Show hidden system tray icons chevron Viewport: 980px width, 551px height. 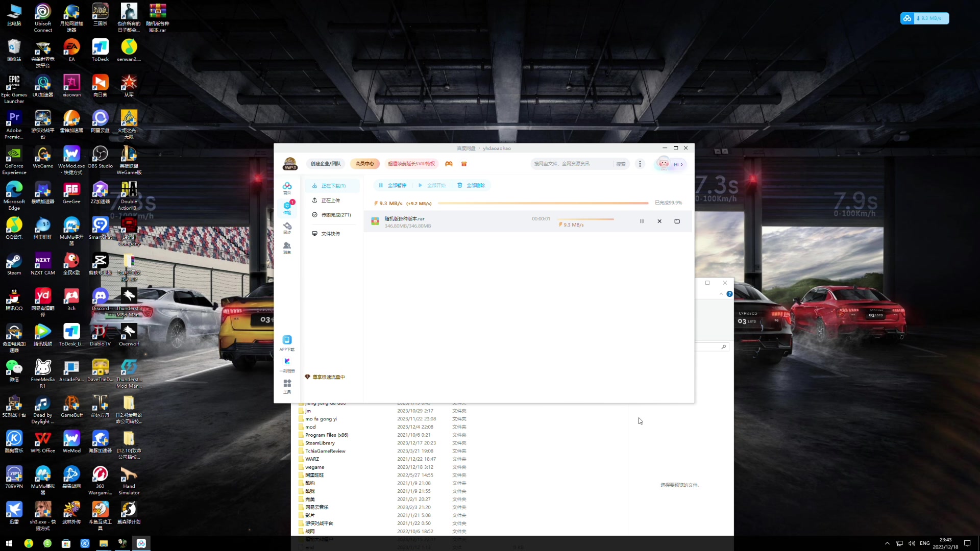point(887,543)
